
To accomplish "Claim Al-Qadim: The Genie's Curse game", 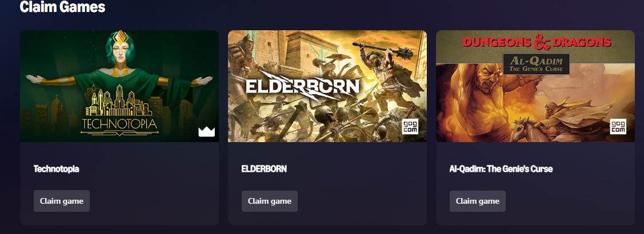I will point(478,201).
